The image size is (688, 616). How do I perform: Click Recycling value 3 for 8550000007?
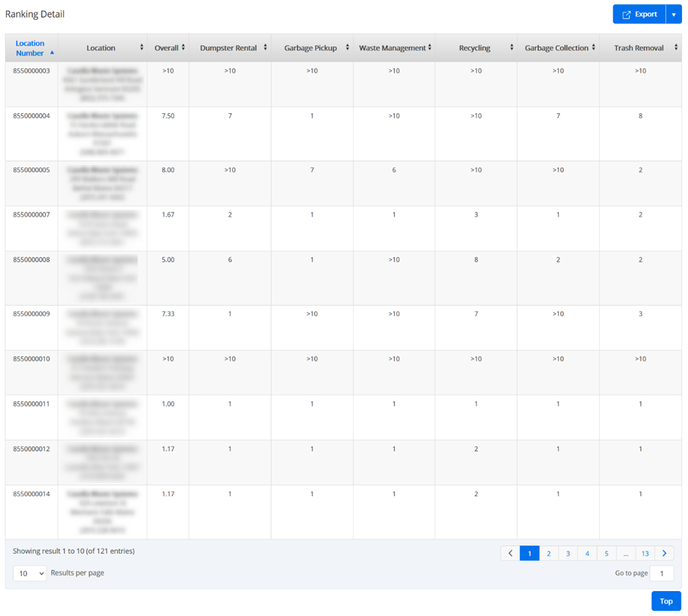[476, 215]
